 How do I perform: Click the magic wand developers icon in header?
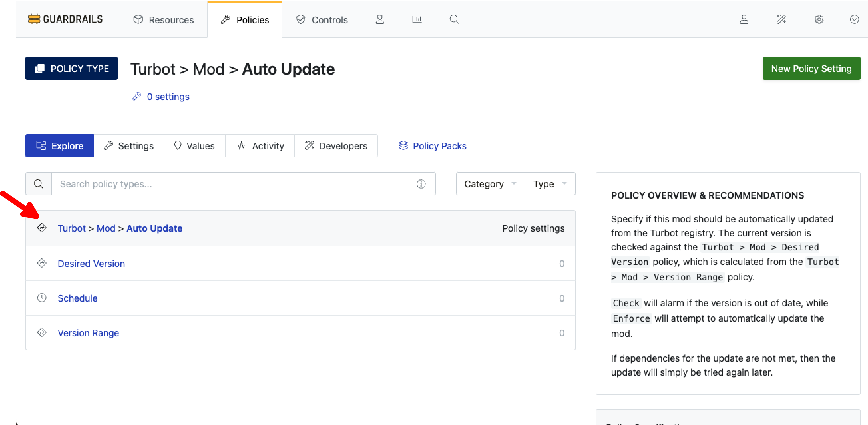[x=781, y=19]
